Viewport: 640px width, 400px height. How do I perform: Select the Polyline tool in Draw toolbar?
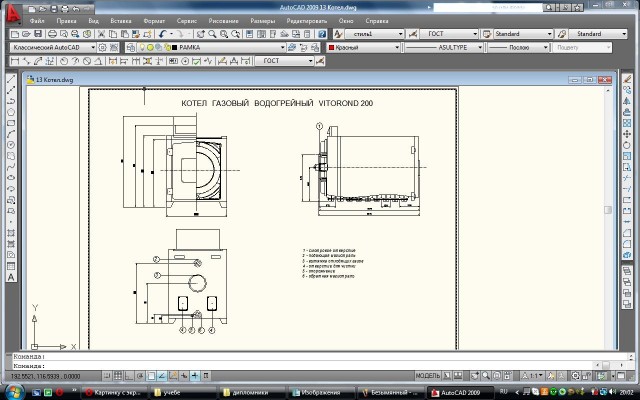[11, 101]
